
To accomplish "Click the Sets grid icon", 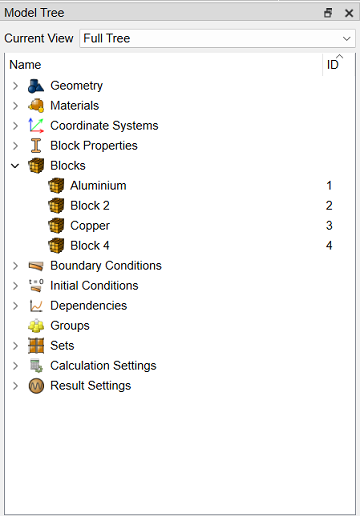I will tap(36, 346).
